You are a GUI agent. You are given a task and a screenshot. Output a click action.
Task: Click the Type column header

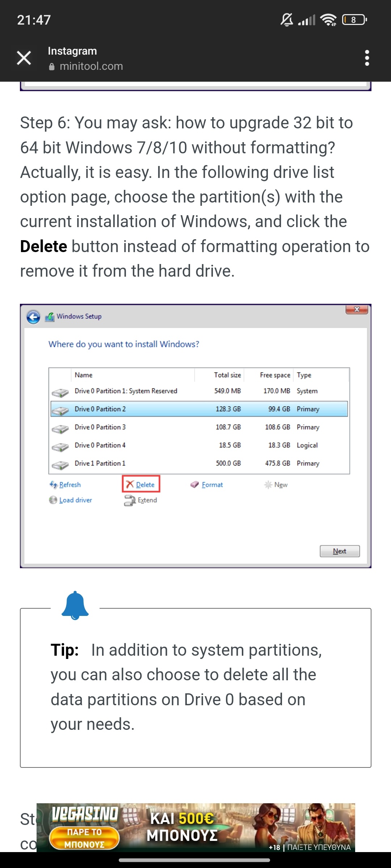tap(304, 375)
